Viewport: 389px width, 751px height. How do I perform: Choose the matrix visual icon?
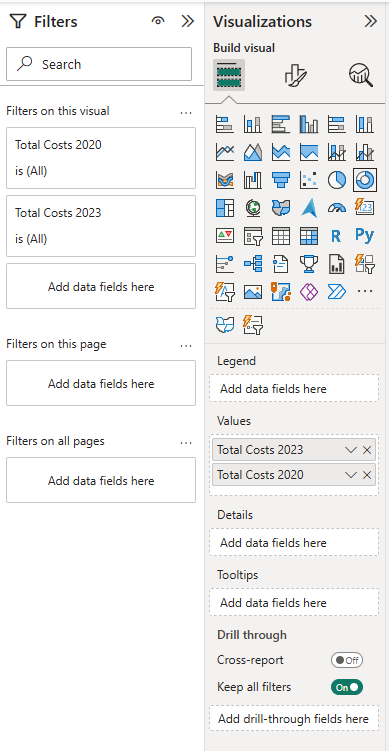pos(309,236)
